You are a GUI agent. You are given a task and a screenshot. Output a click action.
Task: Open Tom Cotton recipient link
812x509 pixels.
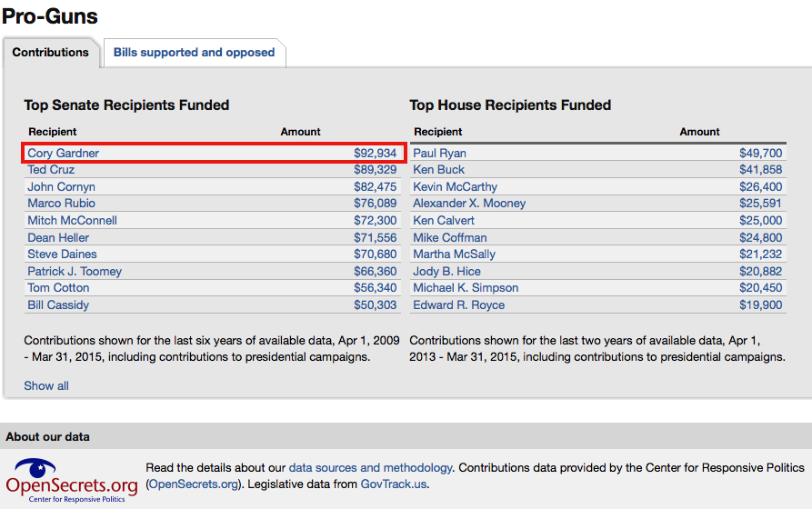[x=58, y=288]
